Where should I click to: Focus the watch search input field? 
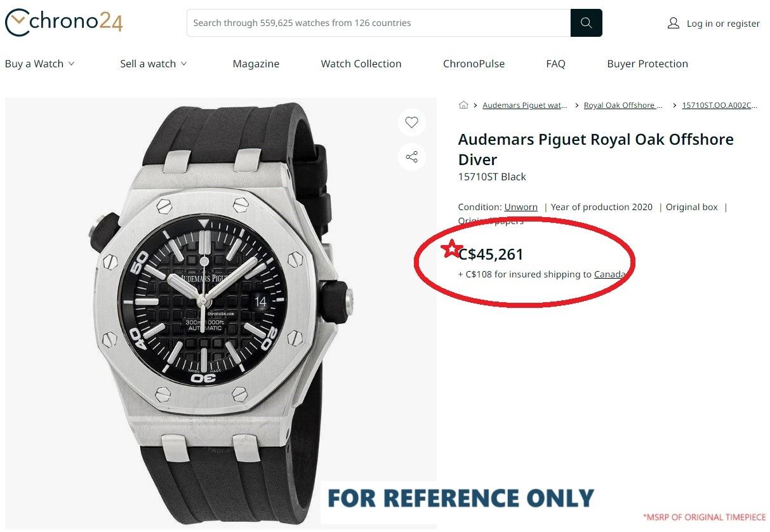pyautogui.click(x=378, y=23)
